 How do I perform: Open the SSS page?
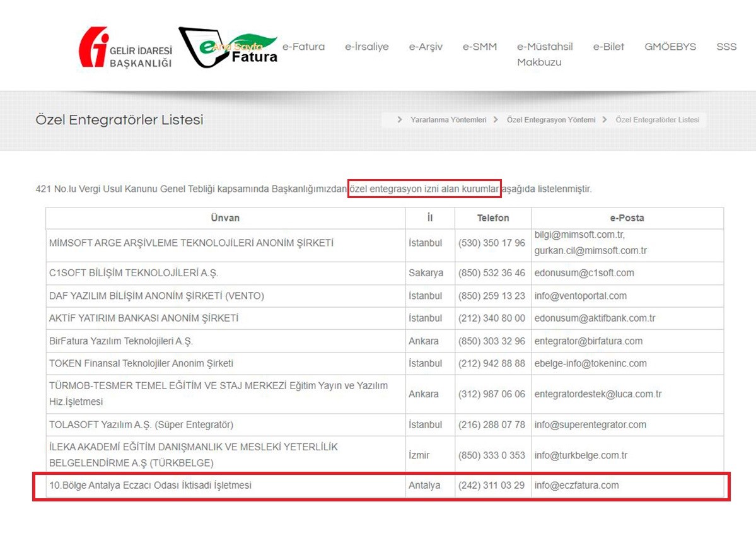[x=726, y=47]
